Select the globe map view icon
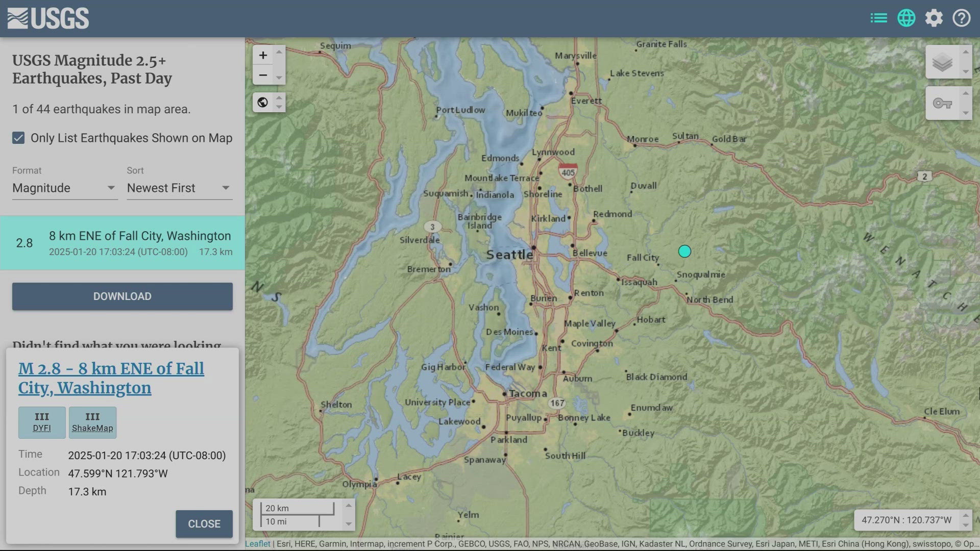 pos(906,17)
